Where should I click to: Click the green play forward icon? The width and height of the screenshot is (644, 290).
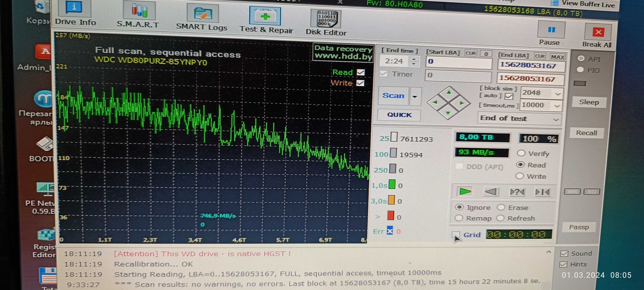[465, 191]
